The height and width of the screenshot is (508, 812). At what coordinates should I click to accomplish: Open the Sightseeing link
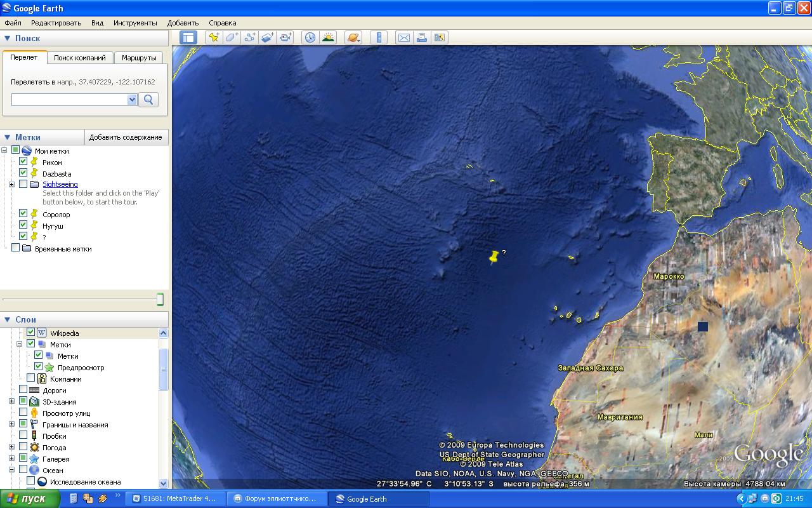click(x=60, y=184)
